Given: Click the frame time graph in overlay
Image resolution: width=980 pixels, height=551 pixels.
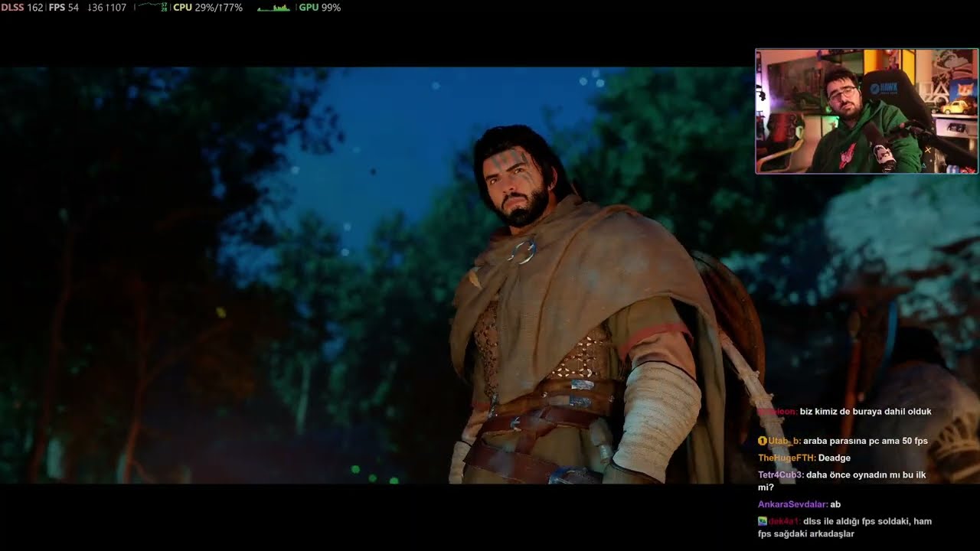Looking at the screenshot, I should [x=152, y=8].
